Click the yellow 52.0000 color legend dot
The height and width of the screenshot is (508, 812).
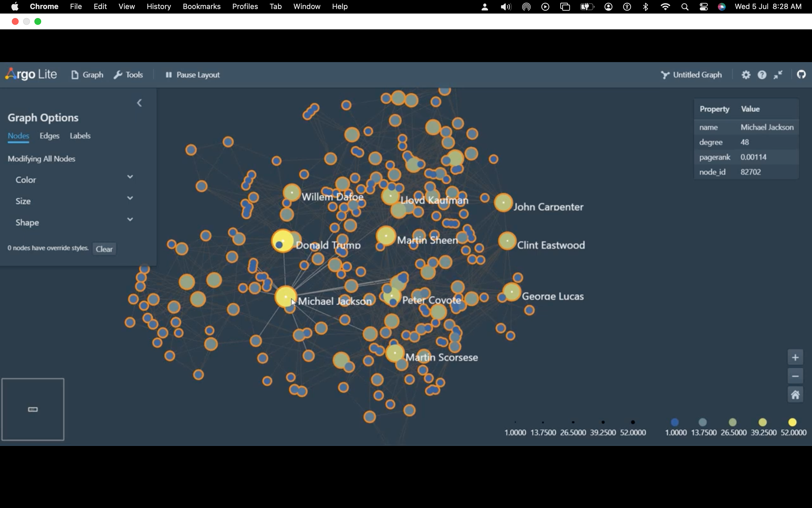(793, 422)
